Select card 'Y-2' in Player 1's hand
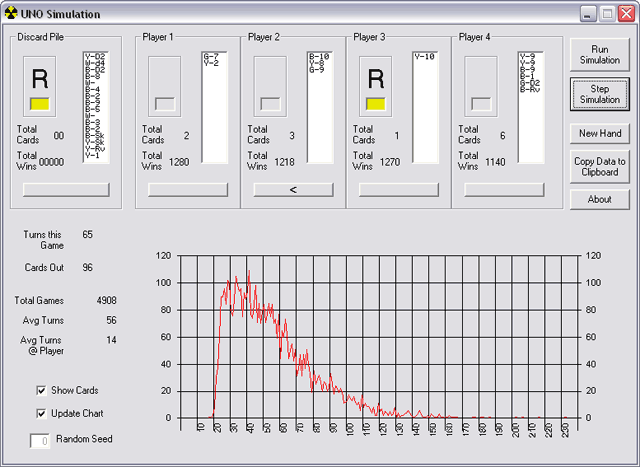This screenshot has width=640, height=467. click(x=211, y=63)
